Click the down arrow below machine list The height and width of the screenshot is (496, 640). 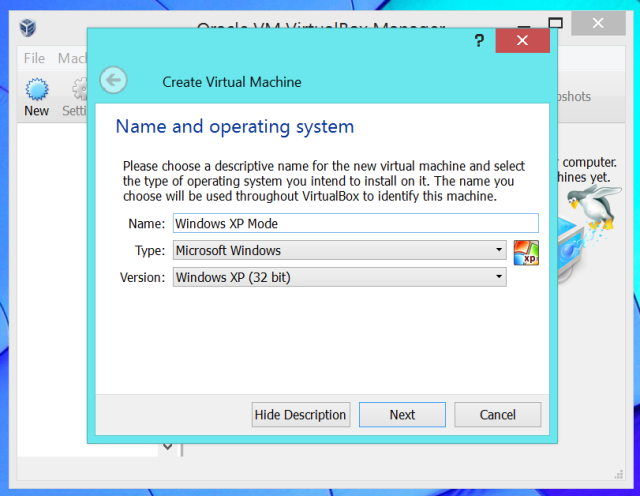click(167, 446)
